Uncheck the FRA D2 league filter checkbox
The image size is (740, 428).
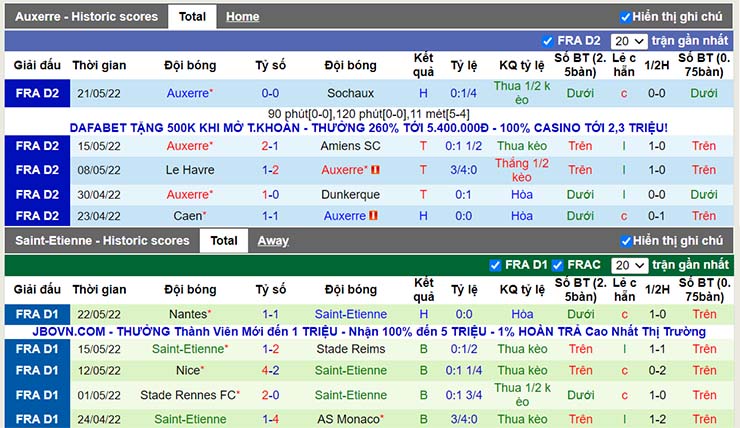tap(547, 41)
